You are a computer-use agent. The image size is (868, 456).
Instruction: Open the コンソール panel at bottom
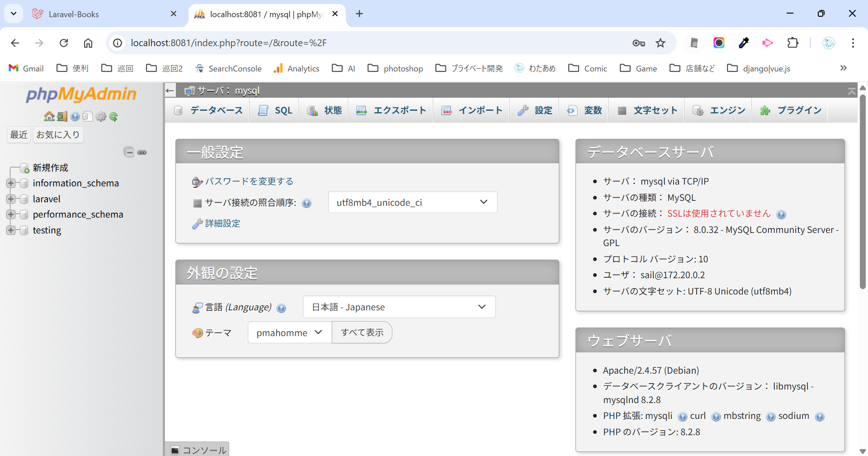point(198,450)
